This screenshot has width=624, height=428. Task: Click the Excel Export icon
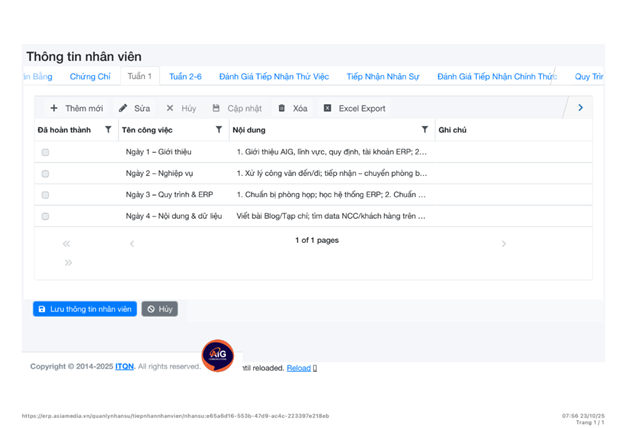coord(327,108)
